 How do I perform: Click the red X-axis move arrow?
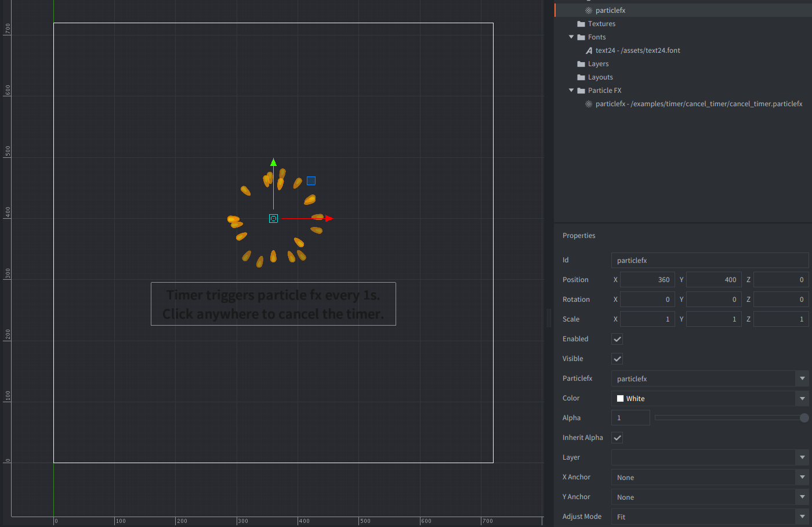[329, 219]
